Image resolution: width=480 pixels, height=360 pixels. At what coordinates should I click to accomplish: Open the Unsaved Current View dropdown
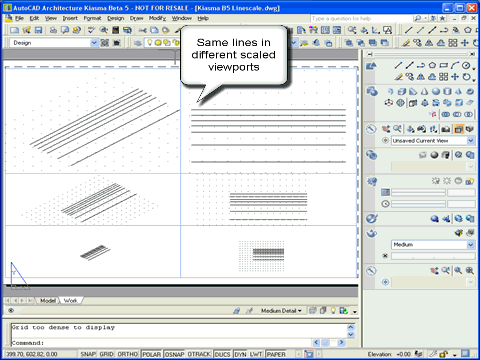pyautogui.click(x=470, y=141)
